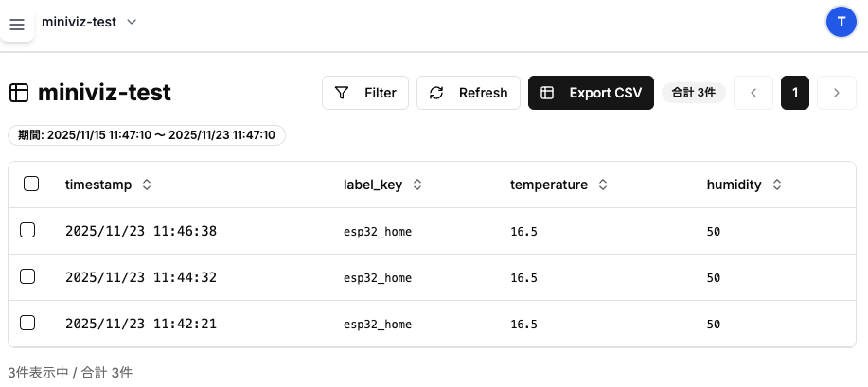Viewport: 868px width, 387px height.
Task: Toggle the select-all header checkbox
Action: click(x=31, y=185)
